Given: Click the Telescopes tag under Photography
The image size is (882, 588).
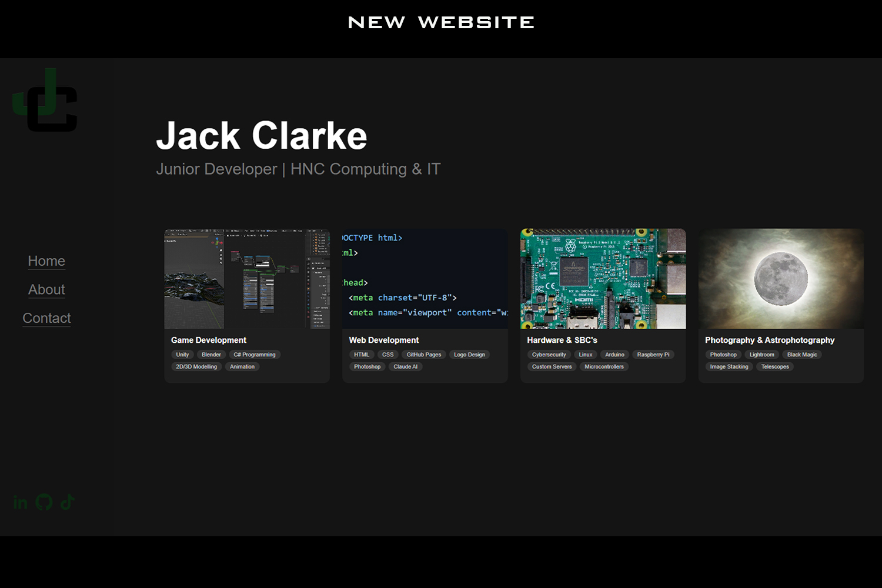Looking at the screenshot, I should click(x=775, y=366).
